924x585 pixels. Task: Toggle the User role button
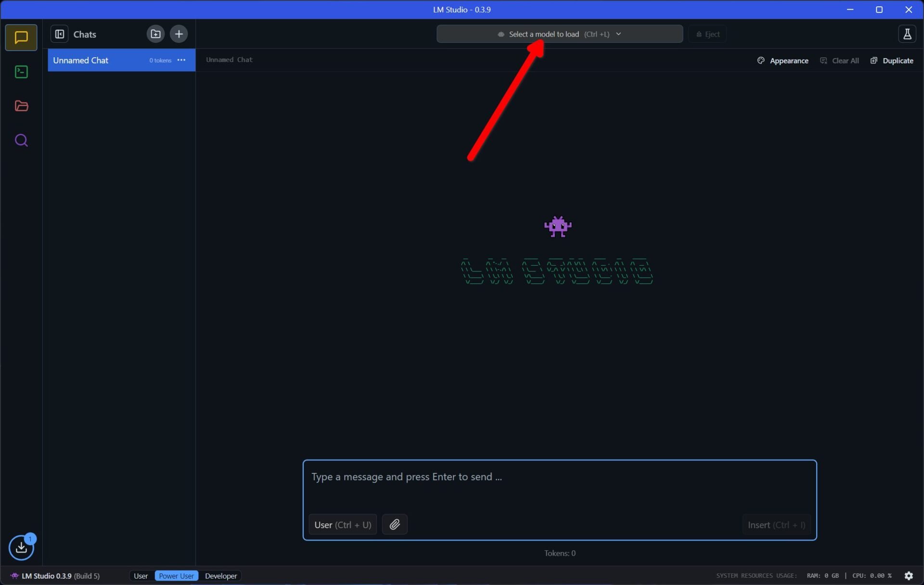343,525
